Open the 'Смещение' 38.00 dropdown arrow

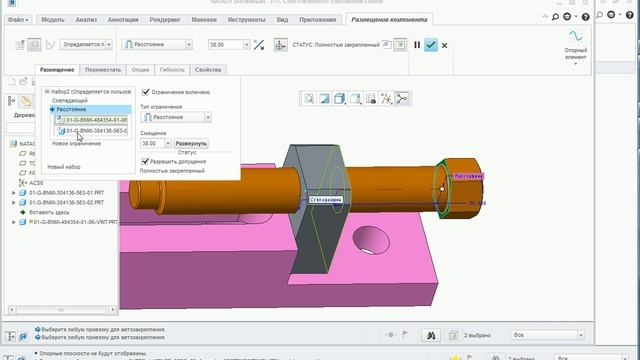tap(167, 144)
